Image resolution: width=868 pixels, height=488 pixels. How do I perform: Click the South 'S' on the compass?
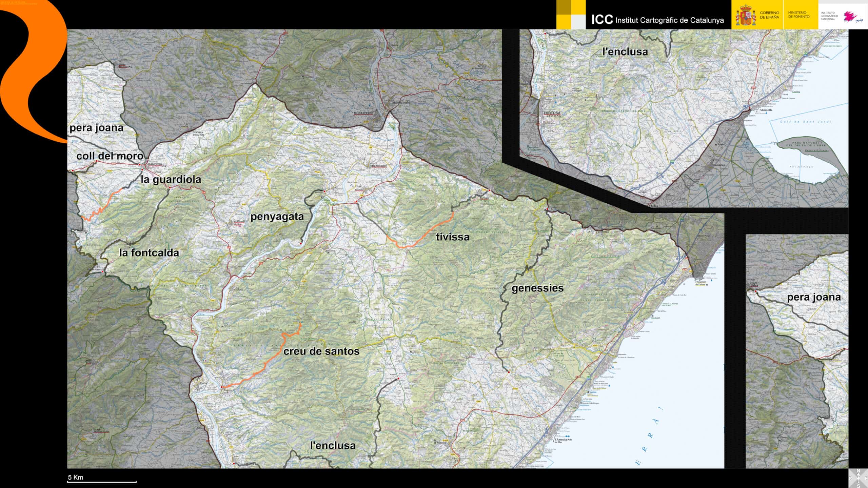point(859,486)
